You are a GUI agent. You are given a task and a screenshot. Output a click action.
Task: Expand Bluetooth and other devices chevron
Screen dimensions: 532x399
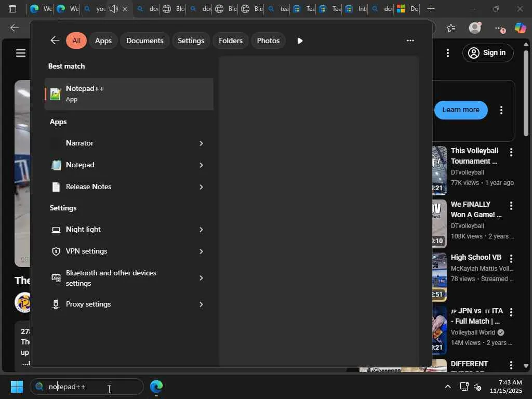tap(201, 278)
